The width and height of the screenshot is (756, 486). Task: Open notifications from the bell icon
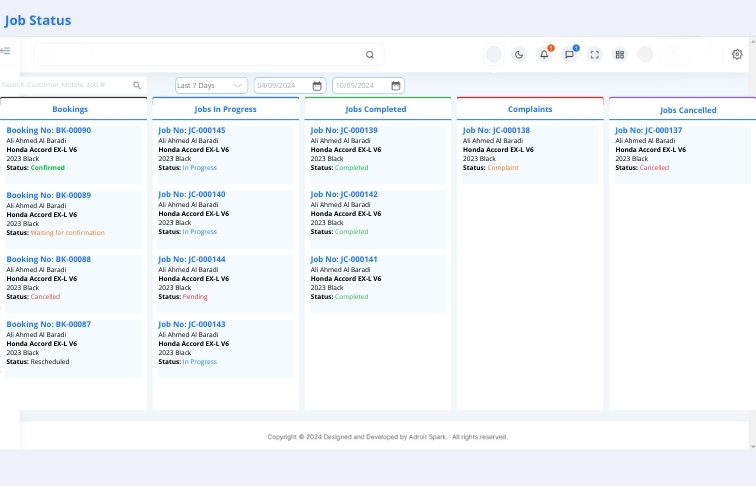click(x=544, y=54)
